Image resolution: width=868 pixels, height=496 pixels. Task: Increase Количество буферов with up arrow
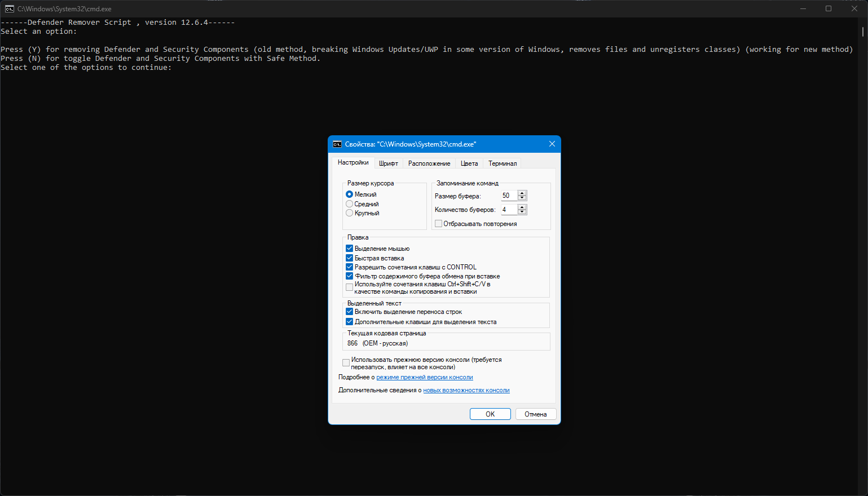[x=522, y=207]
